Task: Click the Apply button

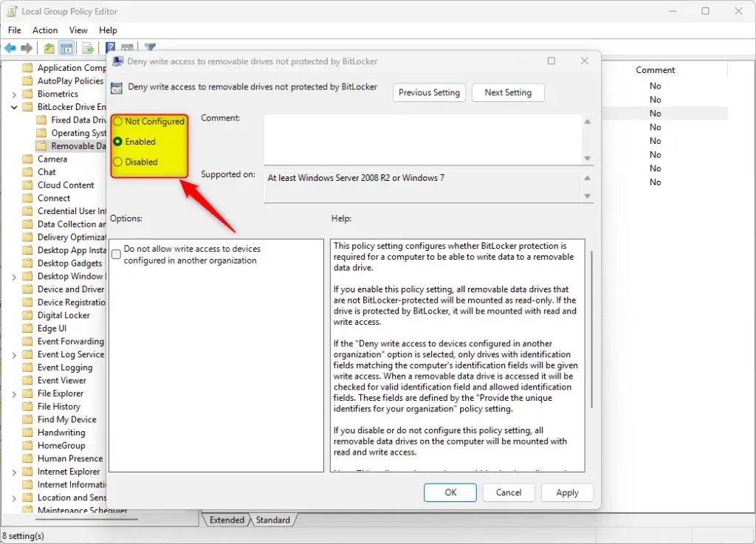Action: tap(567, 492)
